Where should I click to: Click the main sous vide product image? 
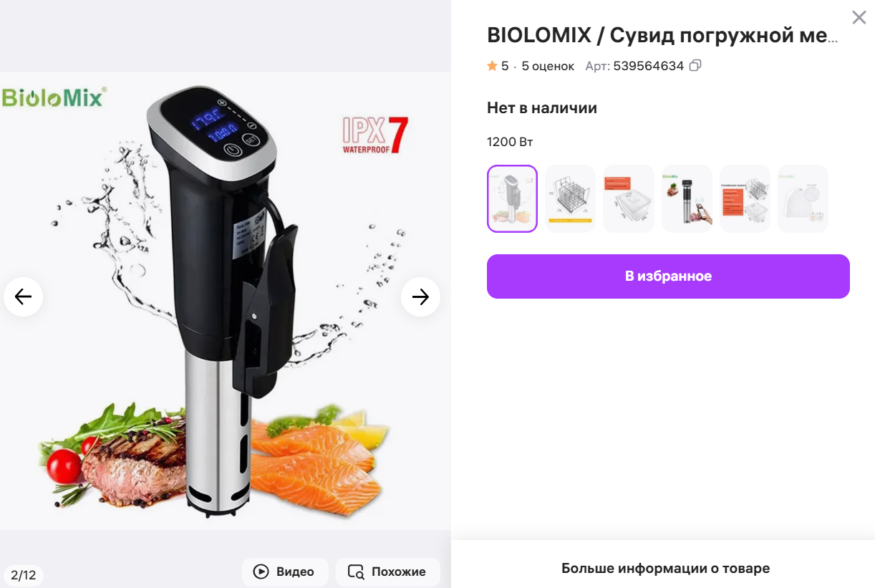coord(226,301)
